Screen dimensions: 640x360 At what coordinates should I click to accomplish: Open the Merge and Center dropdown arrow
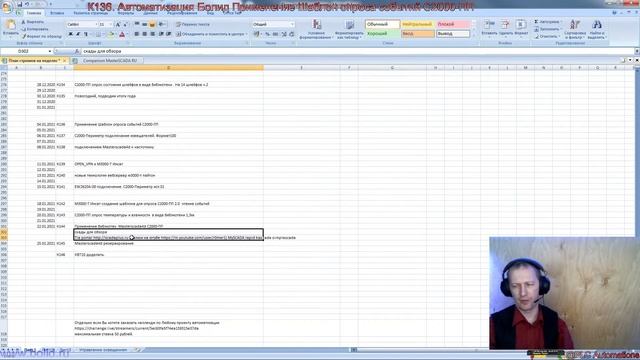(247, 34)
